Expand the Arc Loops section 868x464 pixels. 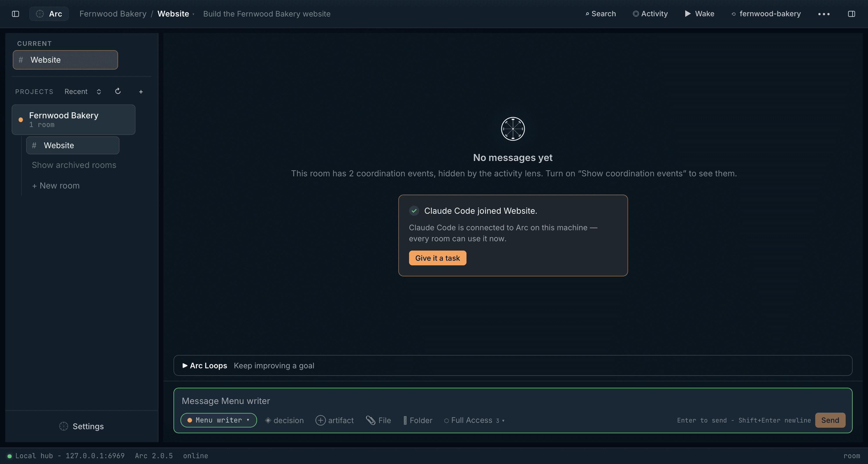513,365
